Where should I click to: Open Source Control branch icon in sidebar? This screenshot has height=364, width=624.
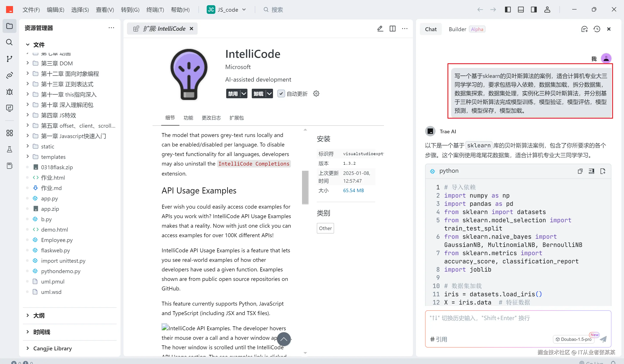(x=9, y=59)
